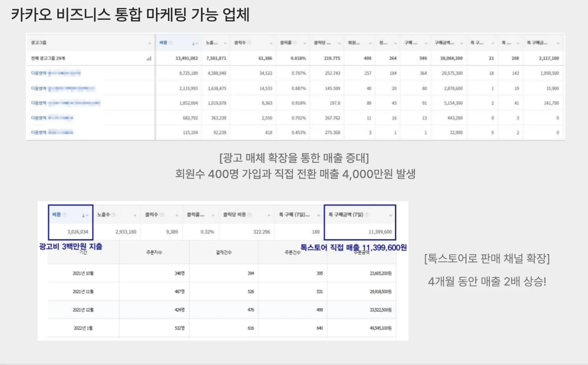Click the 532명 orderer count cell
The image size is (588, 365).
pyautogui.click(x=180, y=328)
